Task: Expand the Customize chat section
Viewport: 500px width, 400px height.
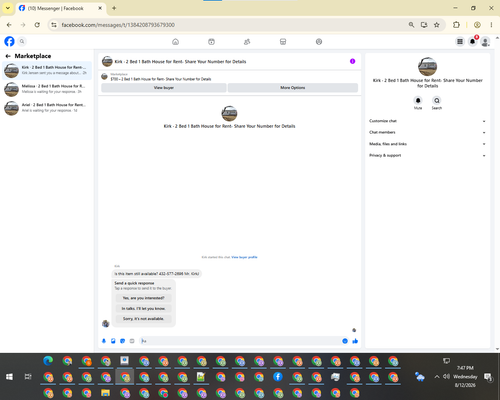Action: 427,121
